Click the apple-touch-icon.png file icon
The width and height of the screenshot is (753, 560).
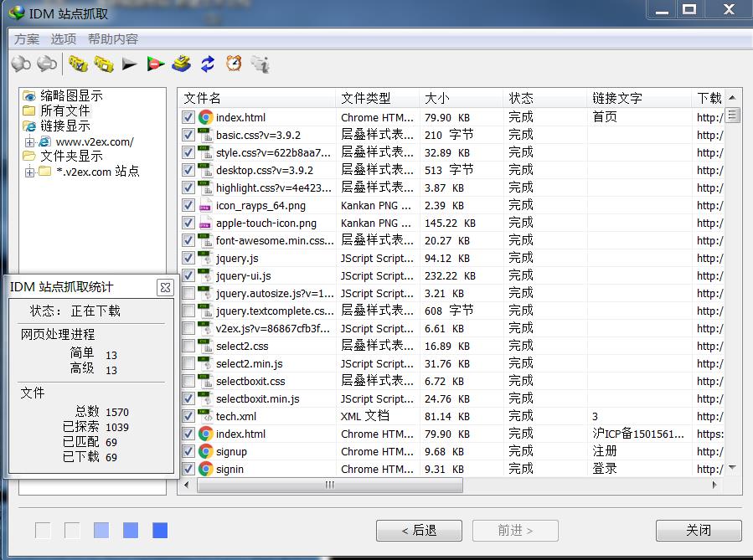[205, 223]
